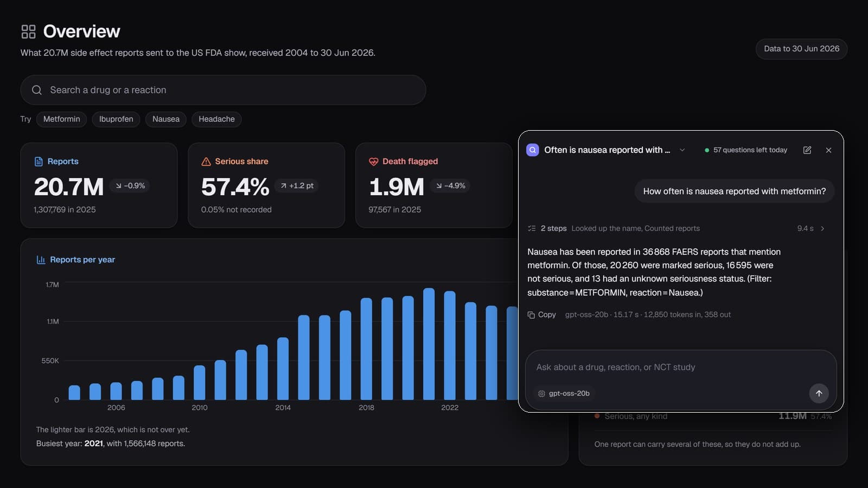This screenshot has width=868, height=488.
Task: Click the 1.9M death flagged value
Action: click(x=397, y=187)
